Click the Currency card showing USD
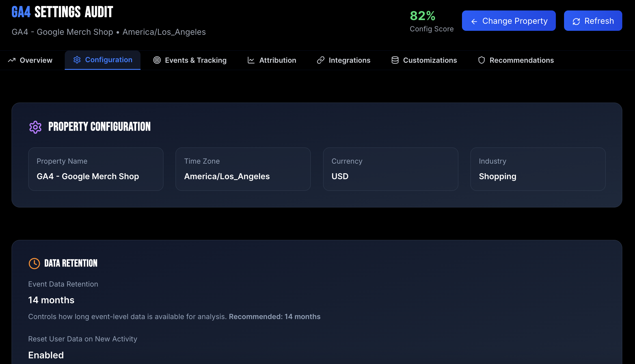The width and height of the screenshot is (635, 364). pyautogui.click(x=390, y=169)
